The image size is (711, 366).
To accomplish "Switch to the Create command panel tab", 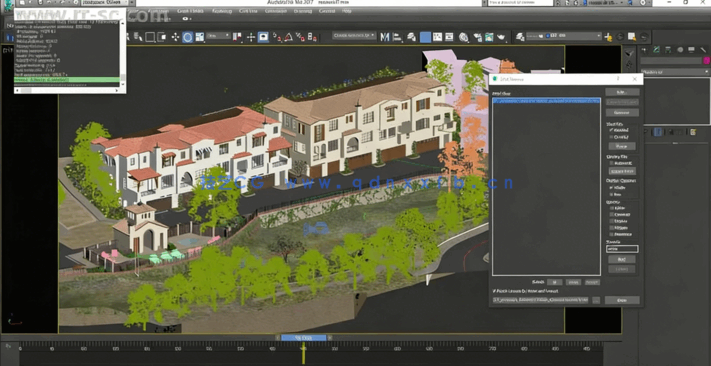I will [644, 50].
